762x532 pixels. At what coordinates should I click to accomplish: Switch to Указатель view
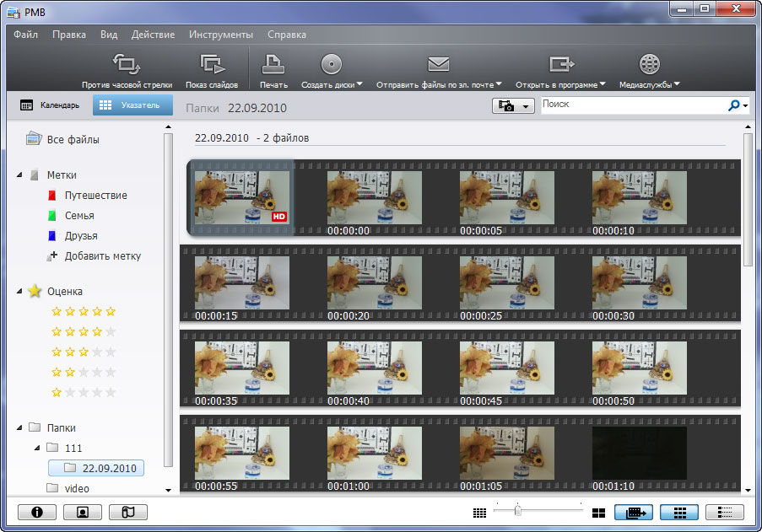132,105
